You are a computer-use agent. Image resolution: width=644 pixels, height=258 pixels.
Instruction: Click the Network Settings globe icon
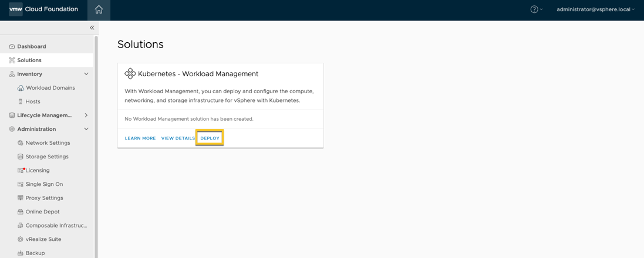pyautogui.click(x=21, y=142)
